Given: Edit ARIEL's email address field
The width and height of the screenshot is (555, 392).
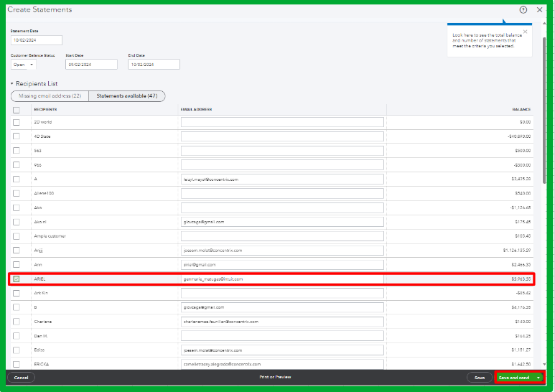Looking at the screenshot, I should (282, 279).
